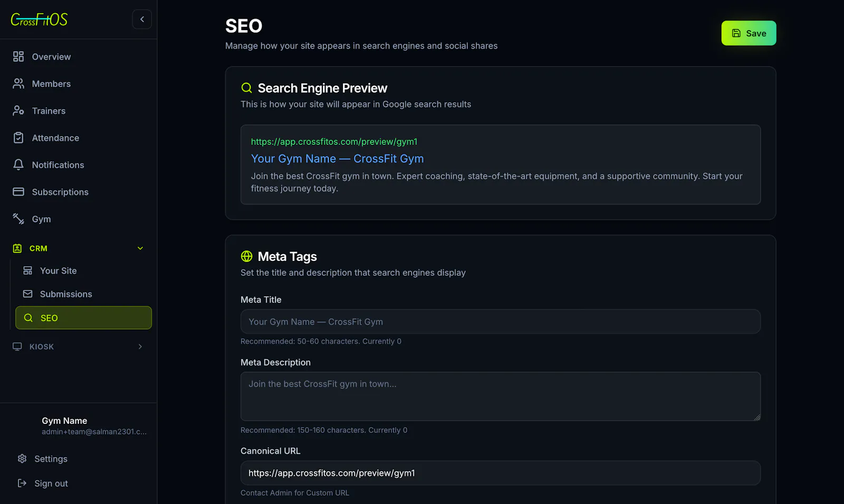Click the 'Recommended: 150-160 characters' hint

pos(324,430)
